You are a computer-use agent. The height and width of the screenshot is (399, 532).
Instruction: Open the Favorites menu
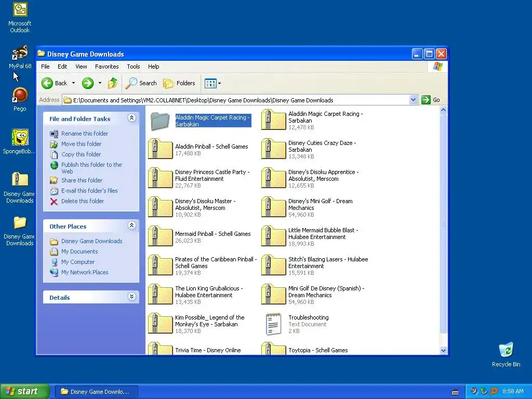click(107, 66)
